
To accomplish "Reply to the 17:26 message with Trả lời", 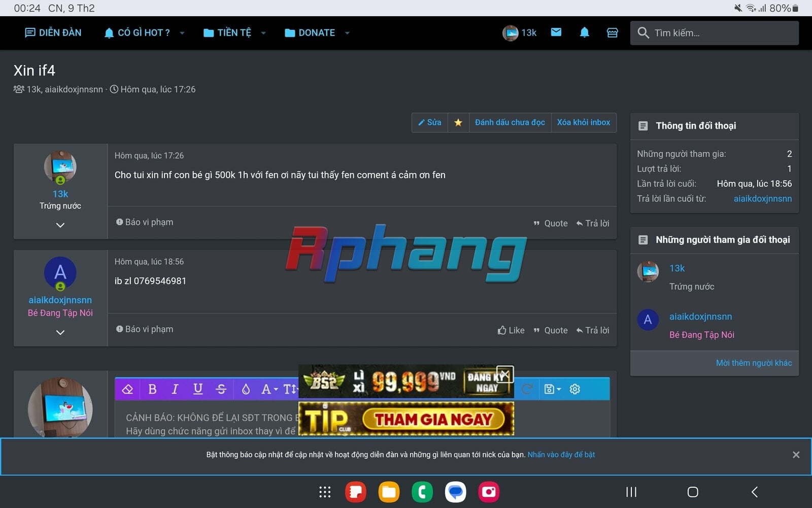I will point(593,224).
